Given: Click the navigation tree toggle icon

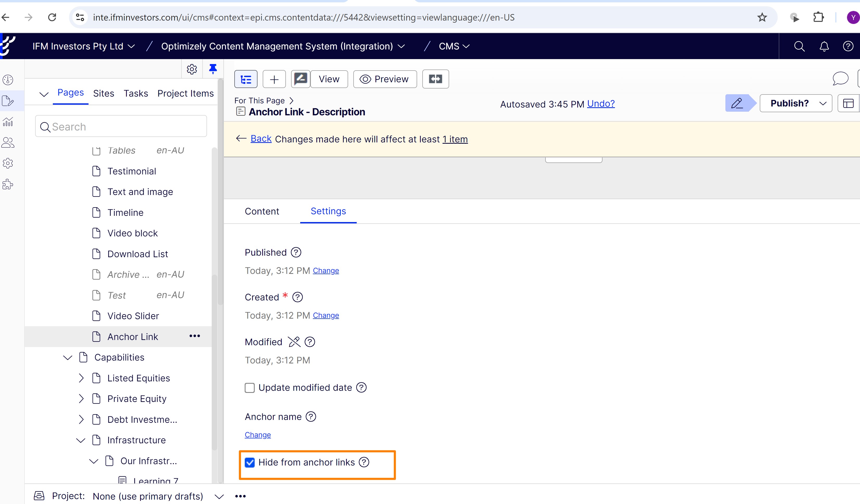Looking at the screenshot, I should (246, 79).
